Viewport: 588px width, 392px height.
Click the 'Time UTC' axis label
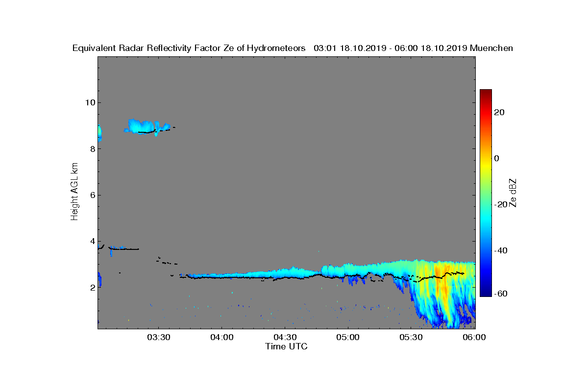tap(287, 346)
